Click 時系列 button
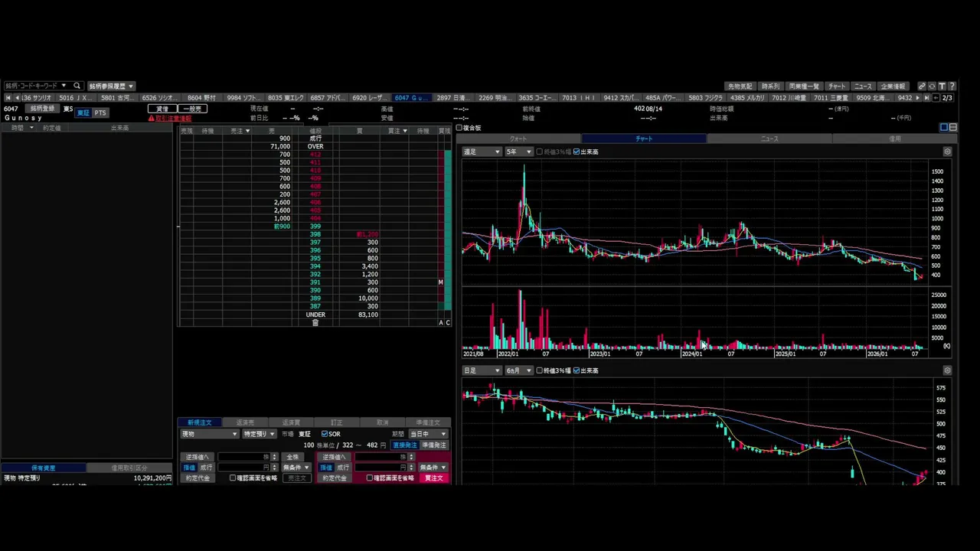The width and height of the screenshot is (980, 551). (771, 86)
